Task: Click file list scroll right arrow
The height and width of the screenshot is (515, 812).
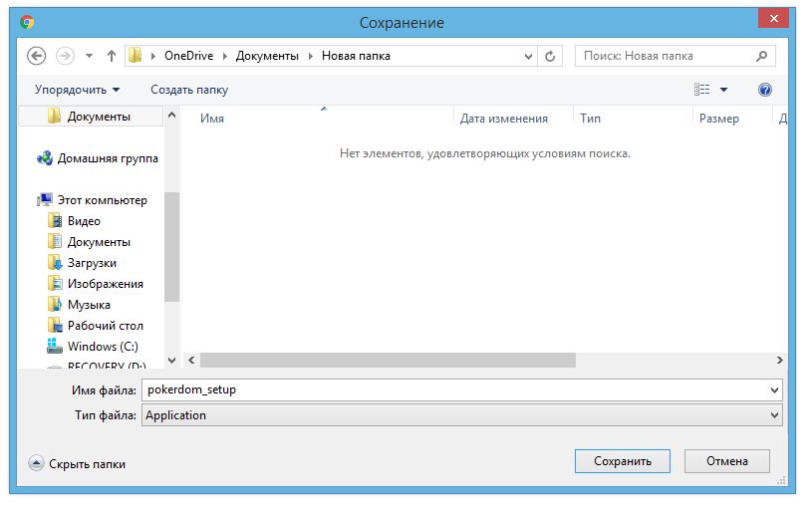Action: (779, 361)
